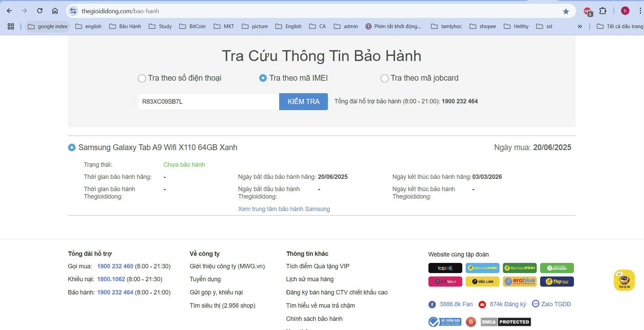
Task: Open the google index bookmark folder
Action: (x=48, y=26)
